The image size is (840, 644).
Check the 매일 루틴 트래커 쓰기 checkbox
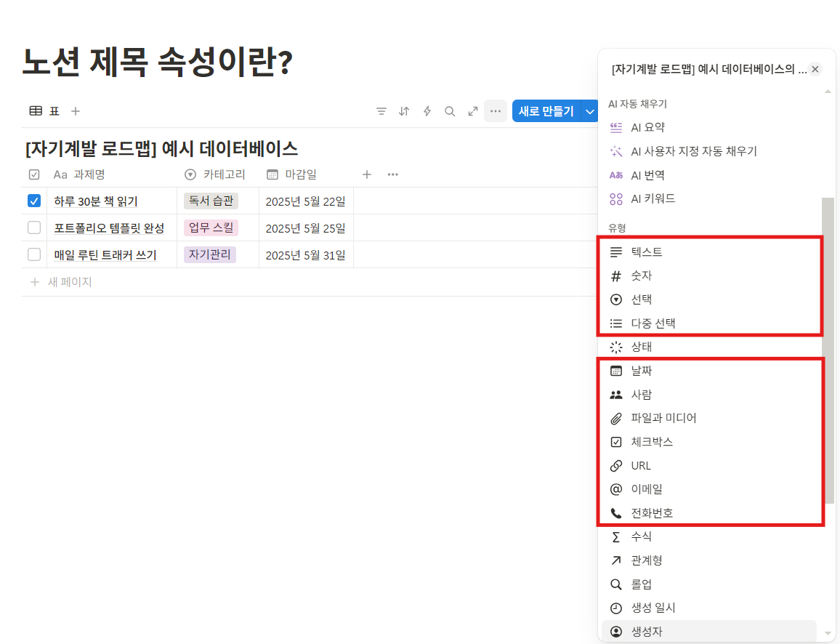point(33,254)
